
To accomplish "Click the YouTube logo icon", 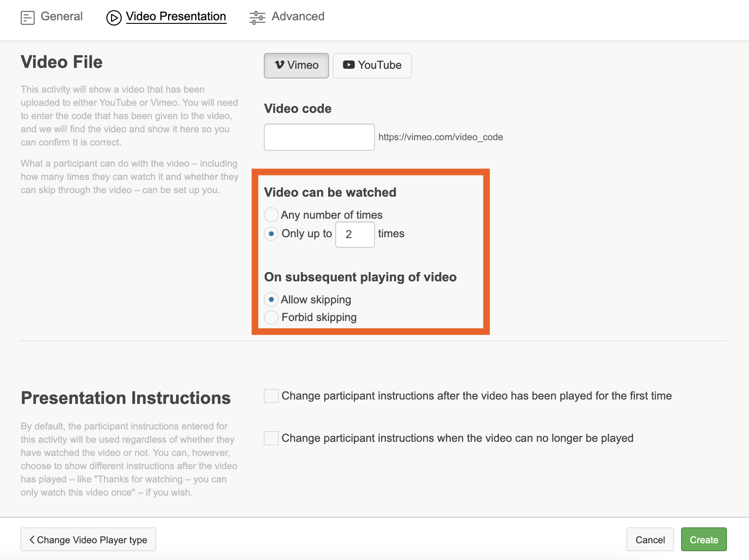I will [x=348, y=65].
